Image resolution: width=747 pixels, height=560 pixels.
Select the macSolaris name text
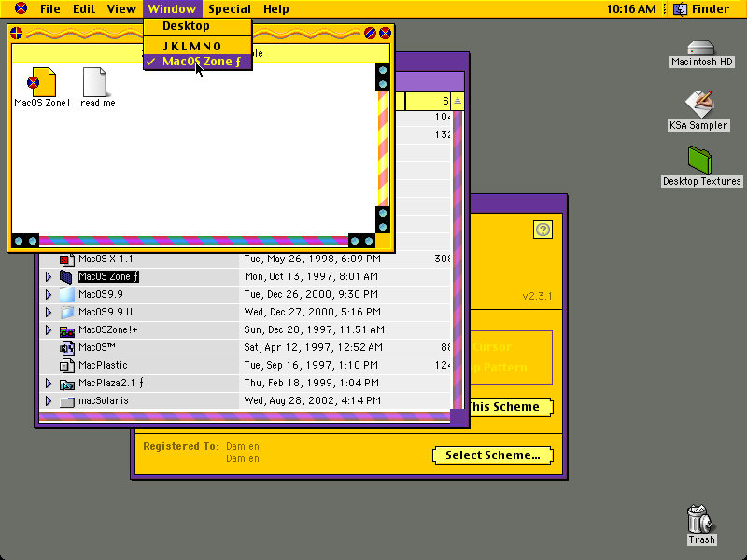104,401
